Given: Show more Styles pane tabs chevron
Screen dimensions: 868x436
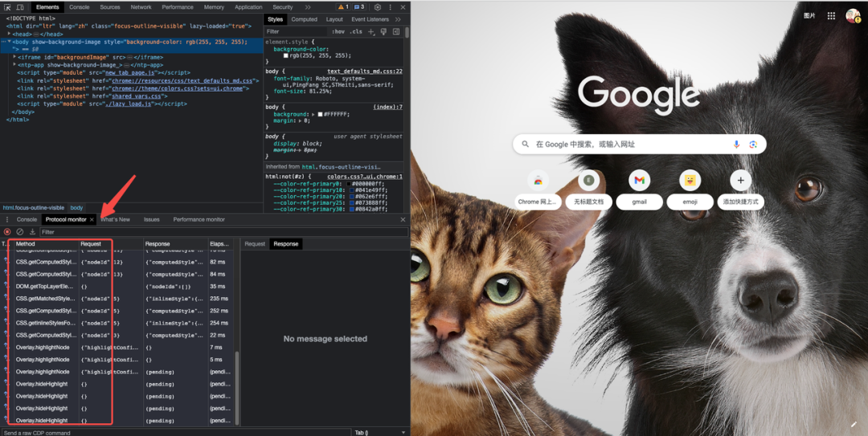Looking at the screenshot, I should tap(398, 19).
